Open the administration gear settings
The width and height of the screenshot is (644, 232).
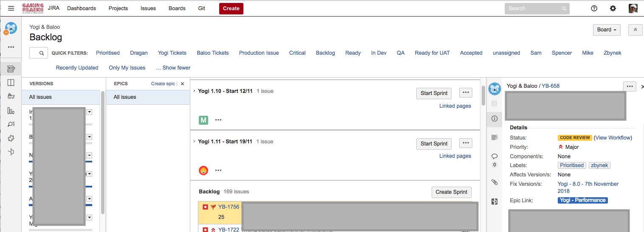(x=613, y=8)
